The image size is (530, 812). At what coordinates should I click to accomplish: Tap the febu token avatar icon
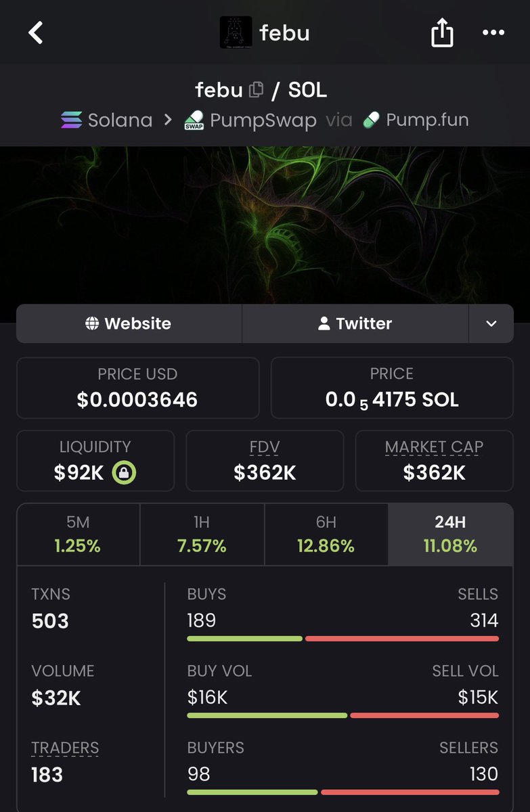tap(236, 32)
